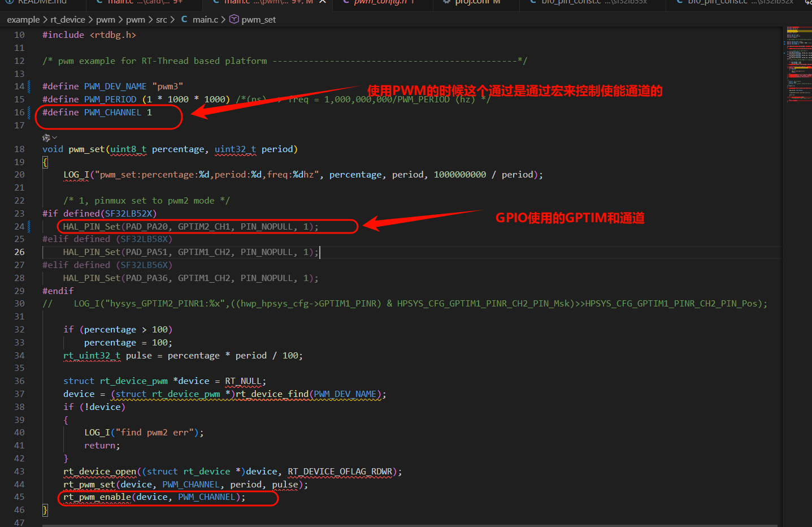Viewport: 812px width, 527px height.
Task: Expand the code lens chevron above pwm_set
Action: pyautogui.click(x=55, y=137)
